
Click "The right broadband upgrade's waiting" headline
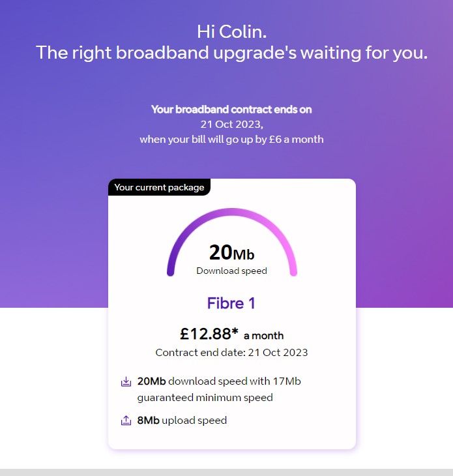coord(231,52)
